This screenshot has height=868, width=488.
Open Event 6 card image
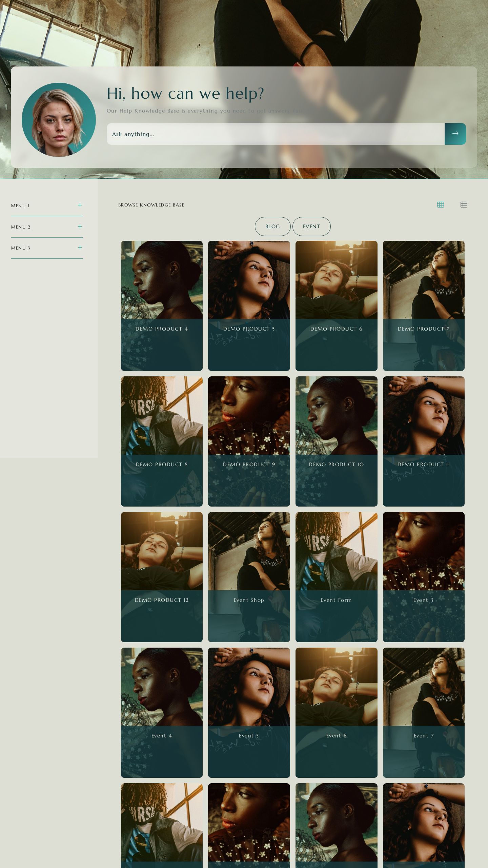336,687
